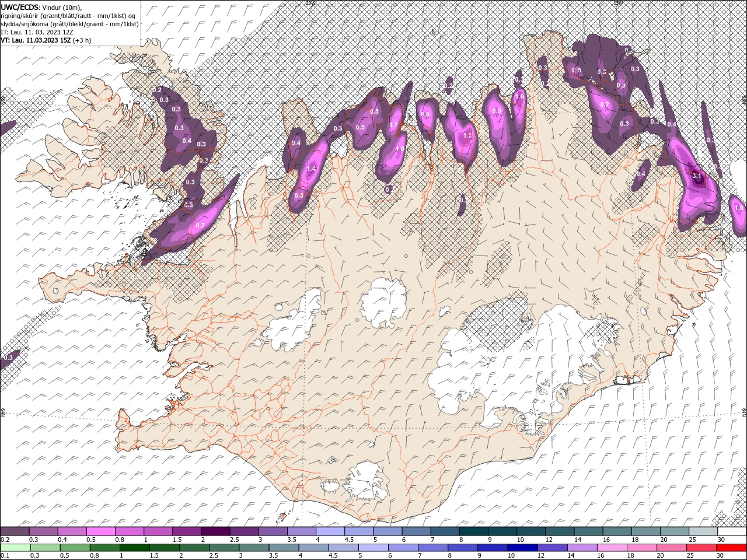This screenshot has width=747, height=560.
Task: Click lower legend swatch between 10 and 12
Action: pyautogui.click(x=522, y=547)
